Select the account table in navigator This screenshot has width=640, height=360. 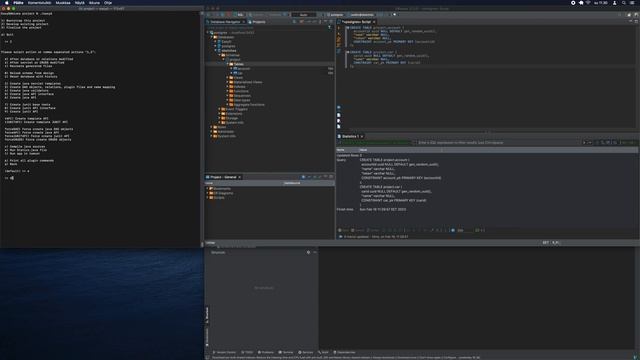(x=242, y=69)
